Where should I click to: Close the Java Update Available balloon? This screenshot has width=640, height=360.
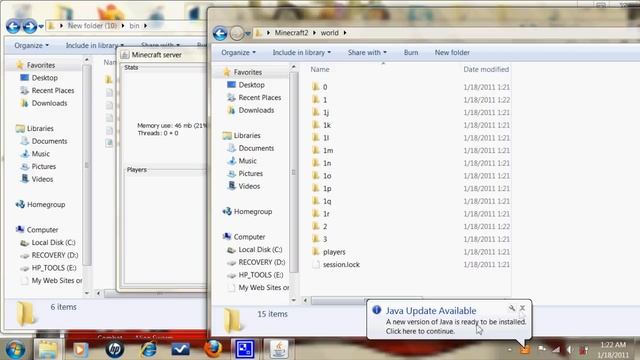[522, 308]
